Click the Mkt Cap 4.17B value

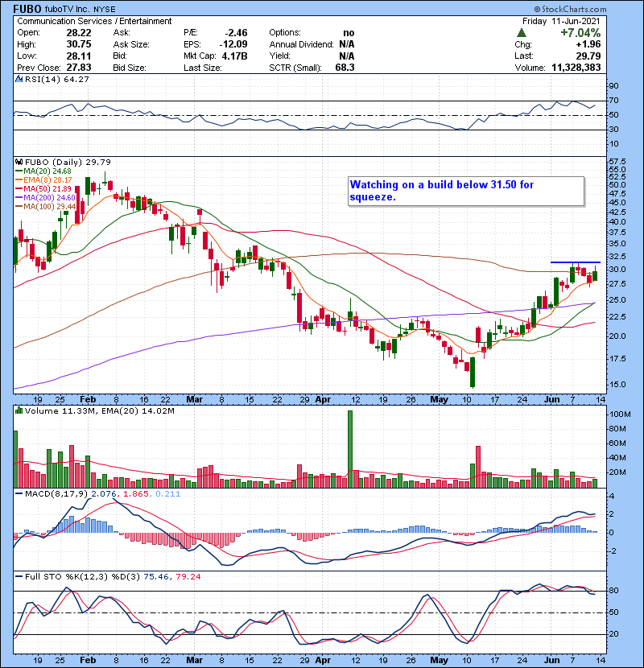click(x=234, y=56)
